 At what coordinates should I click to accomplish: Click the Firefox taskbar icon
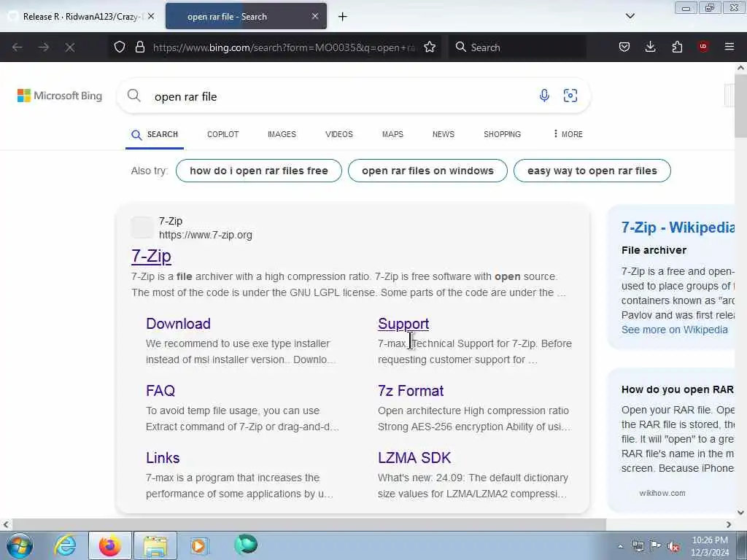pos(109,545)
